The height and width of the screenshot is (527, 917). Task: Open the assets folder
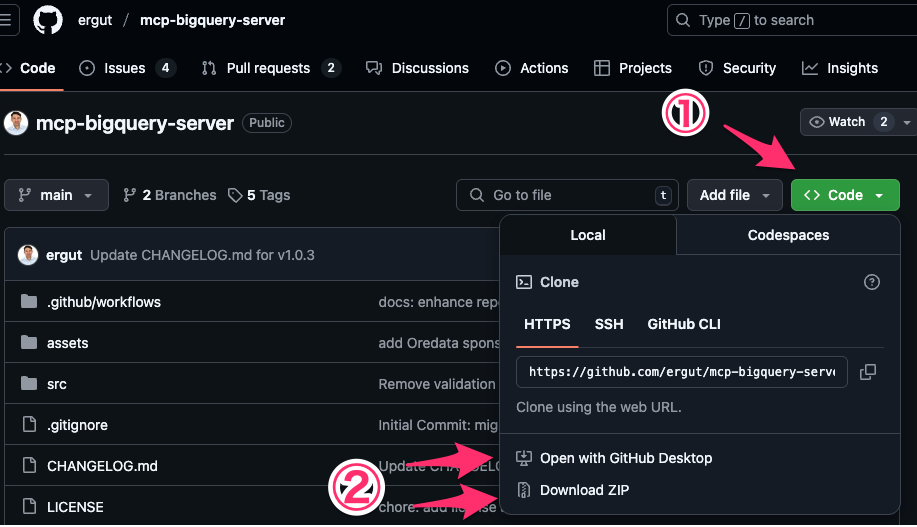point(67,343)
